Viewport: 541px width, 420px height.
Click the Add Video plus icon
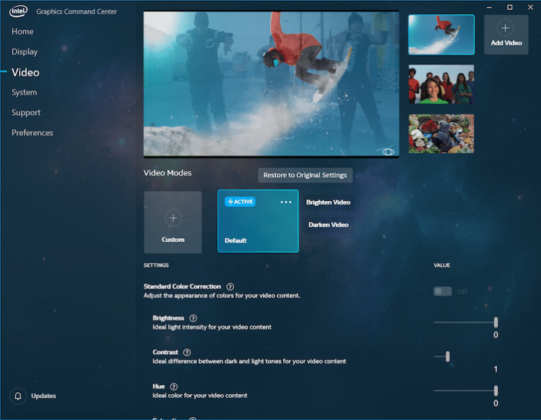tap(505, 28)
